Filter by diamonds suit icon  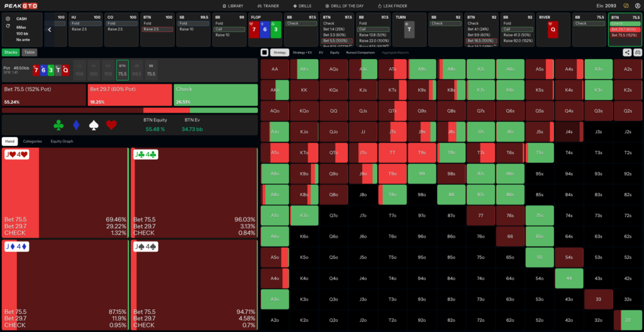(x=76, y=125)
